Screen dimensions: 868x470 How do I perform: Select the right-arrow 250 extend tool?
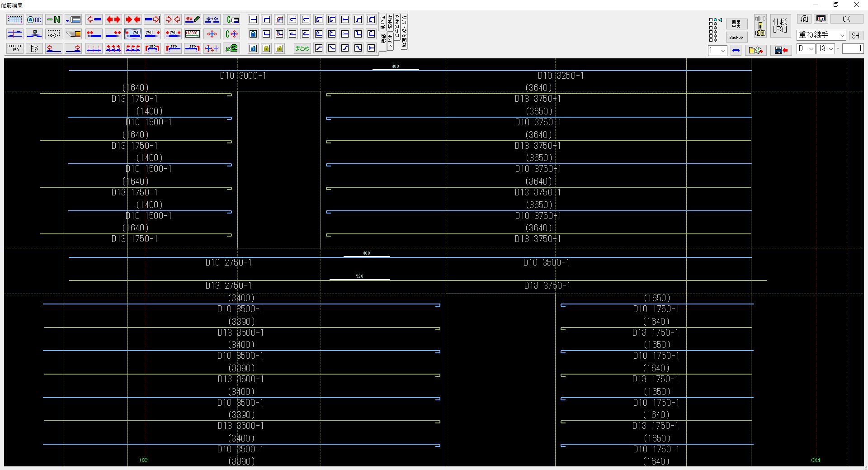tap(152, 34)
